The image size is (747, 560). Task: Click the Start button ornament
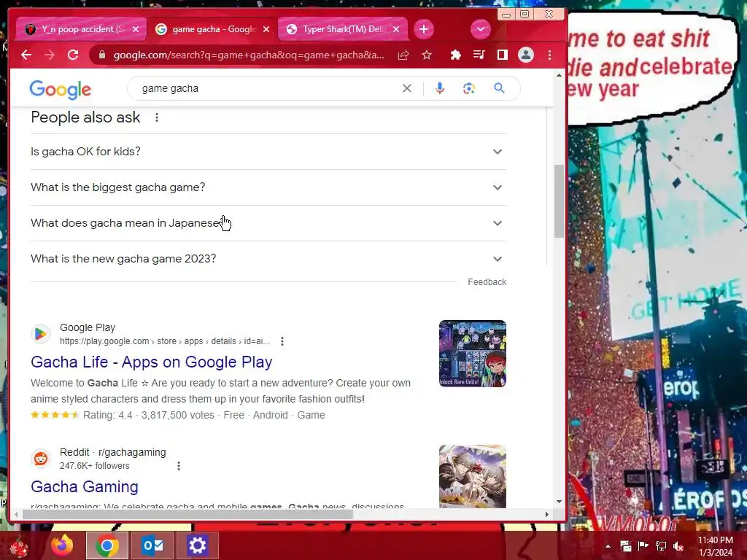click(x=19, y=546)
